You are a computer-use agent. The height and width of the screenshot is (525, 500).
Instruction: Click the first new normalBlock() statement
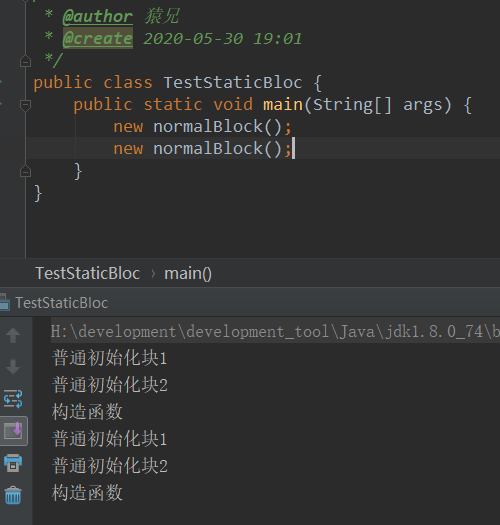tap(203, 127)
